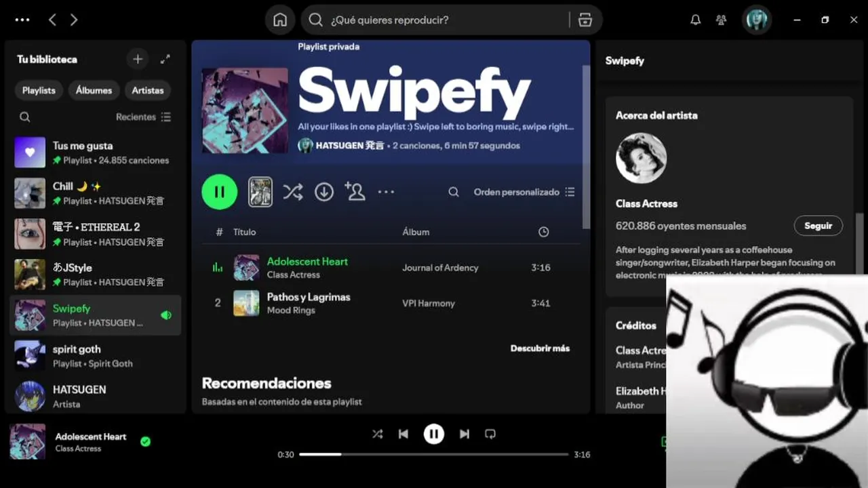Click the main playlist vertical scrollbar
The width and height of the screenshot is (868, 488).
[x=587, y=146]
